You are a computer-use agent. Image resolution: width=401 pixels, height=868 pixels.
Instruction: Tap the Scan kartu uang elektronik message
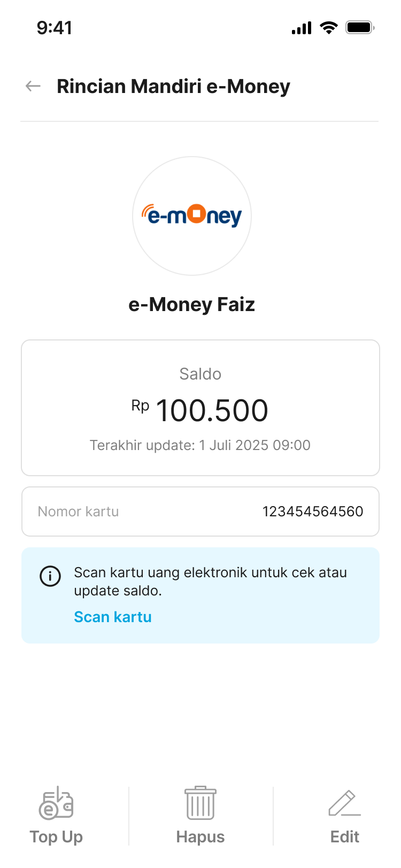(210, 582)
